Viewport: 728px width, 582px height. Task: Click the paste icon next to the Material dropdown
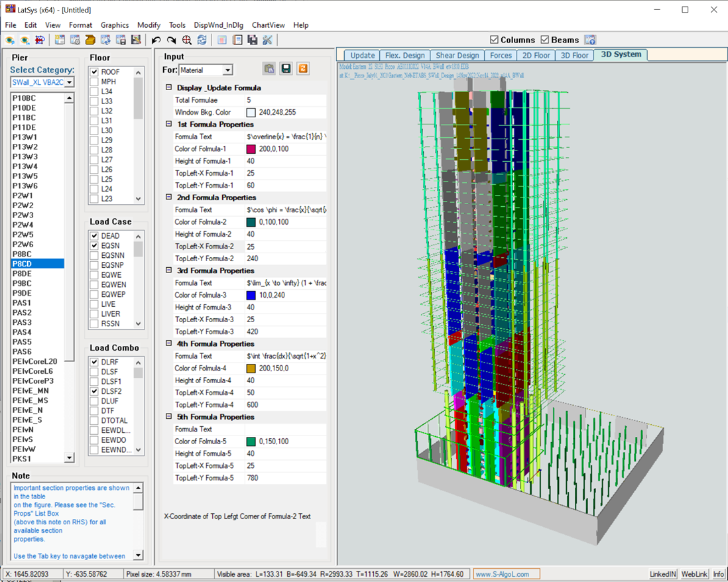[x=269, y=68]
